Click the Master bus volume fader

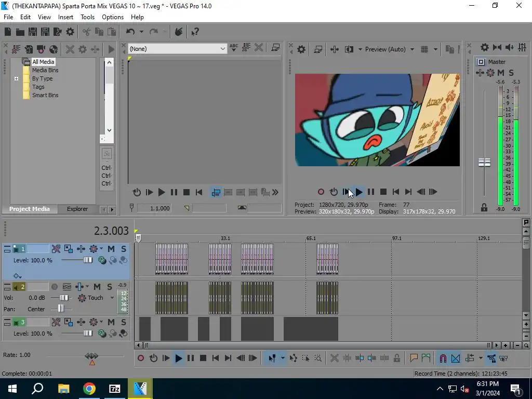coord(484,162)
